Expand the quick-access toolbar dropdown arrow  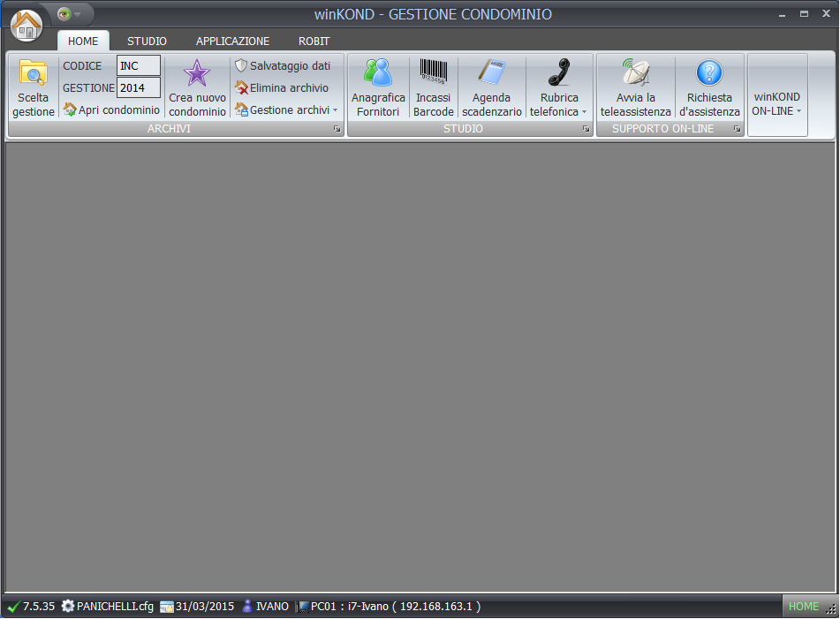coord(78,14)
